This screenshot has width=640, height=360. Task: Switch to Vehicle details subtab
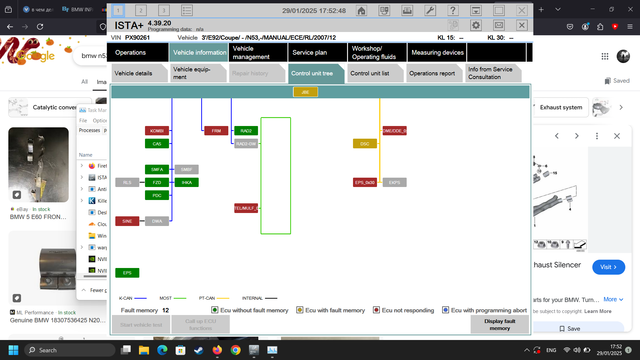click(139, 73)
